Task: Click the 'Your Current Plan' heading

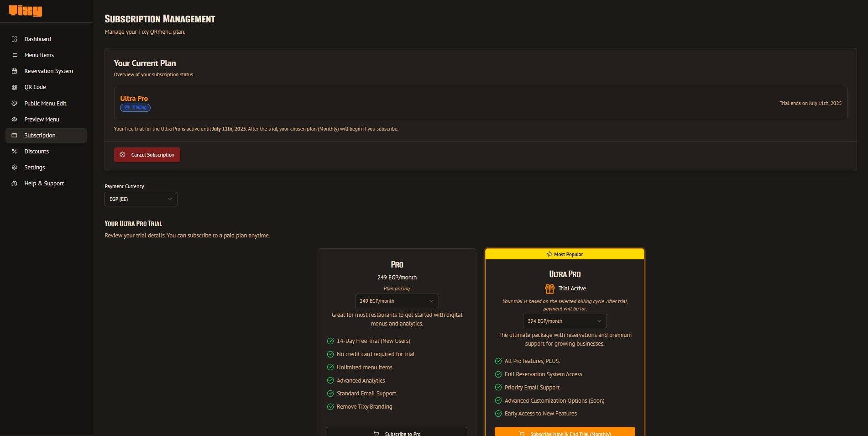Action: tap(145, 63)
